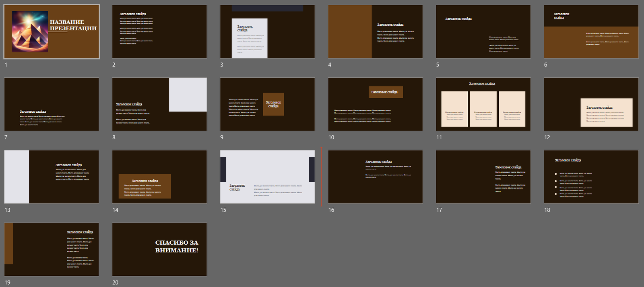Select slide 5 thumbnail
644x287 pixels.
coord(483,32)
